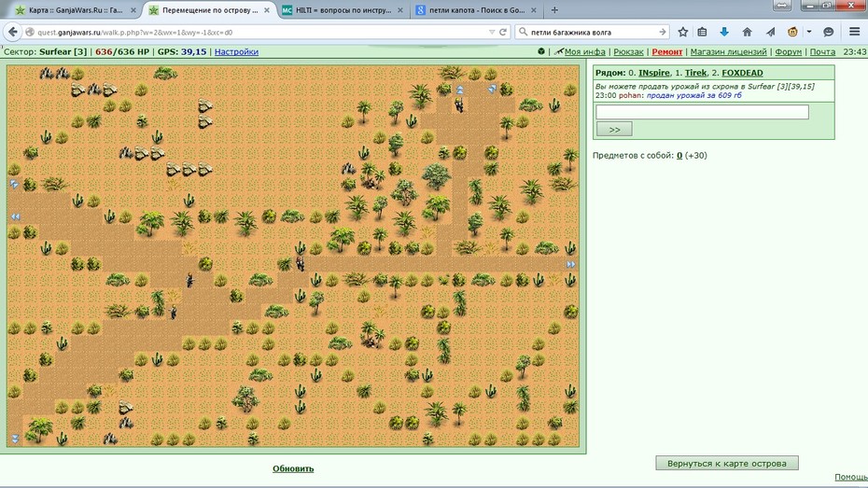
Task: Submit the search with the arrow in search box
Action: click(x=662, y=32)
